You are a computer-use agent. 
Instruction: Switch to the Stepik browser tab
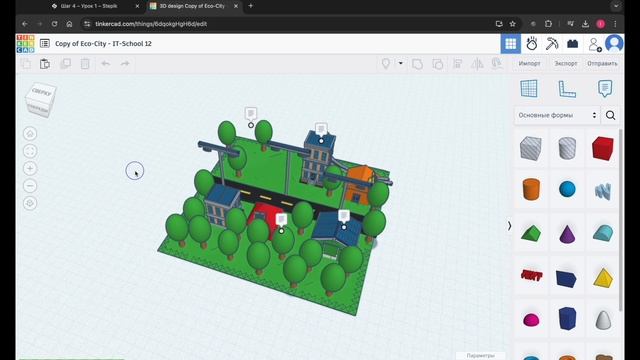(89, 6)
